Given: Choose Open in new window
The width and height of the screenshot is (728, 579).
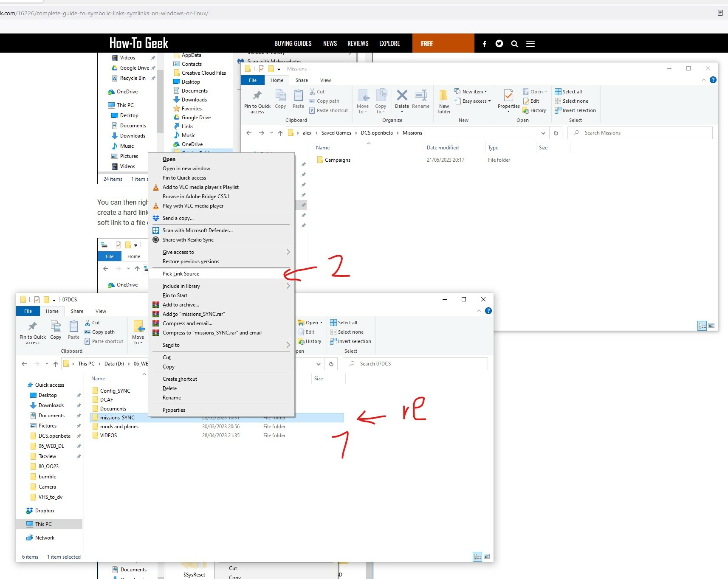Looking at the screenshot, I should (x=221, y=169).
